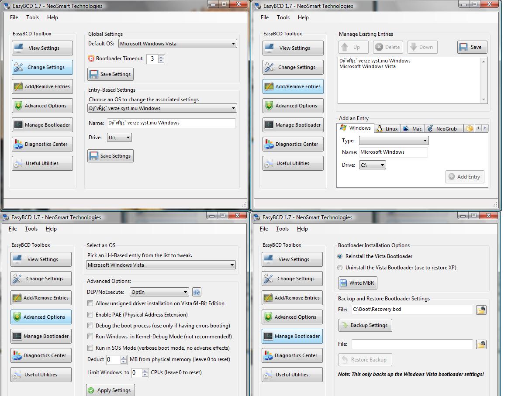Viewport: 532px width, 396px height.
Task: Open Add/Remove Entries in bottom-right window
Action: pyautogui.click(x=292, y=298)
